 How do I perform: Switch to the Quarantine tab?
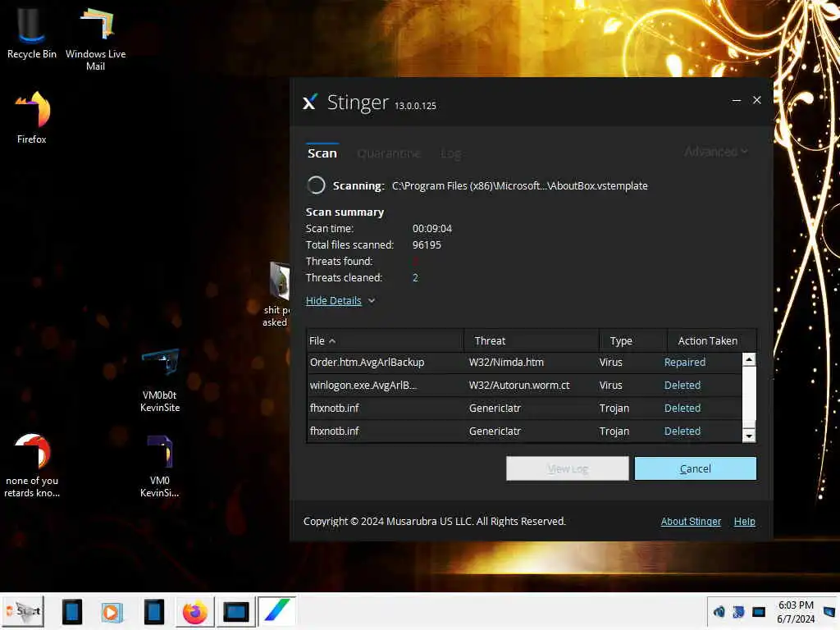click(388, 153)
